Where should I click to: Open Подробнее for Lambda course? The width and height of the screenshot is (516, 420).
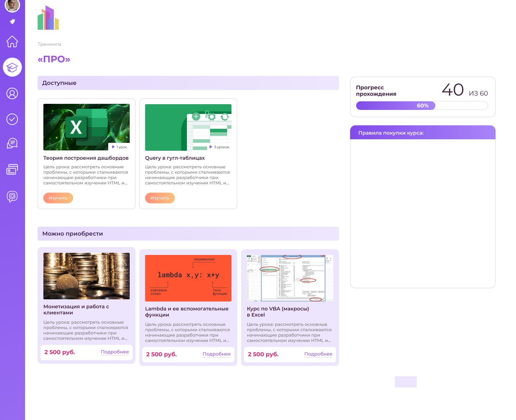pyautogui.click(x=216, y=354)
